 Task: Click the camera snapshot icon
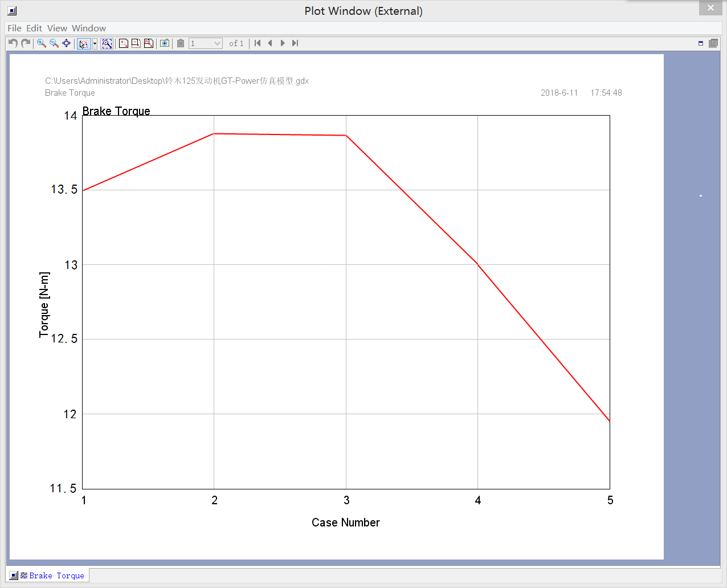(165, 43)
